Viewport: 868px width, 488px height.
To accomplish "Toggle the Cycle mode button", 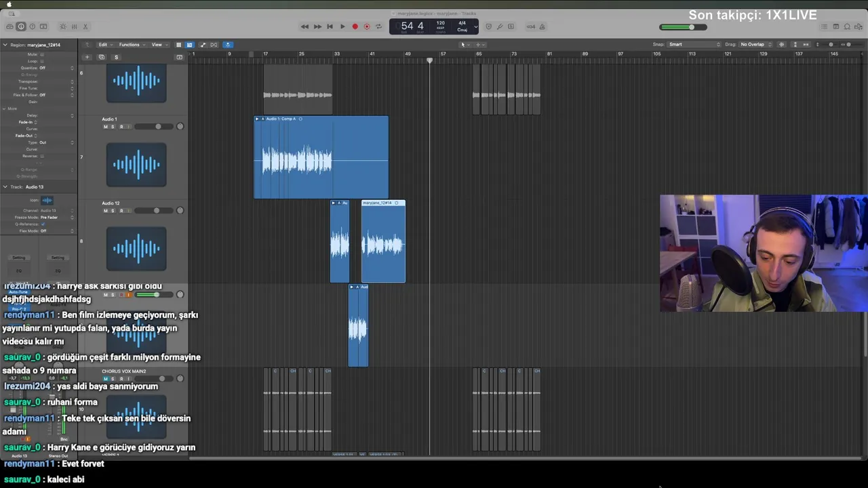I will tap(378, 26).
